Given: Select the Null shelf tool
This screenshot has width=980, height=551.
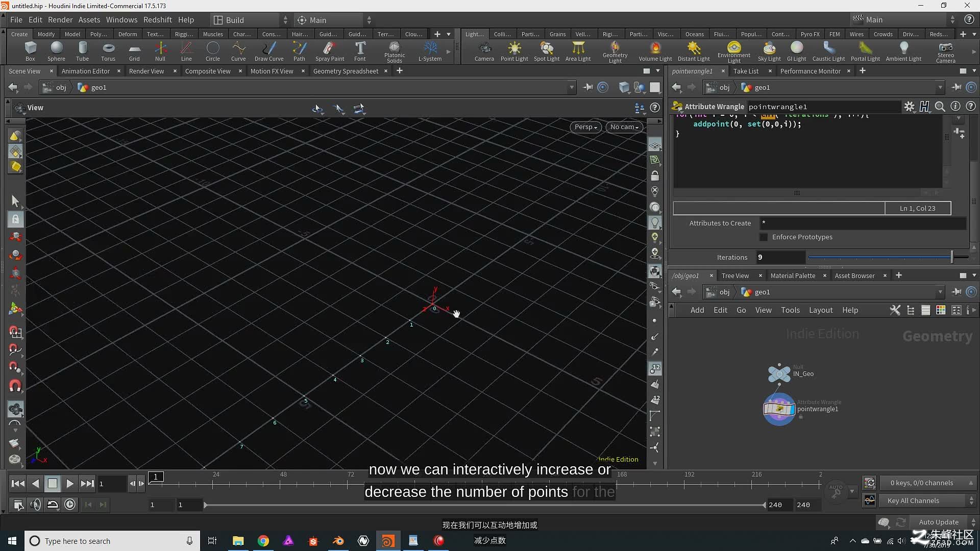Looking at the screenshot, I should 160,51.
